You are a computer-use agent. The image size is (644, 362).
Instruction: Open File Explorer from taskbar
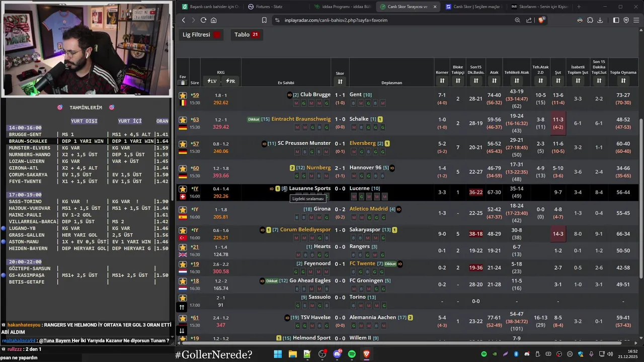292,354
